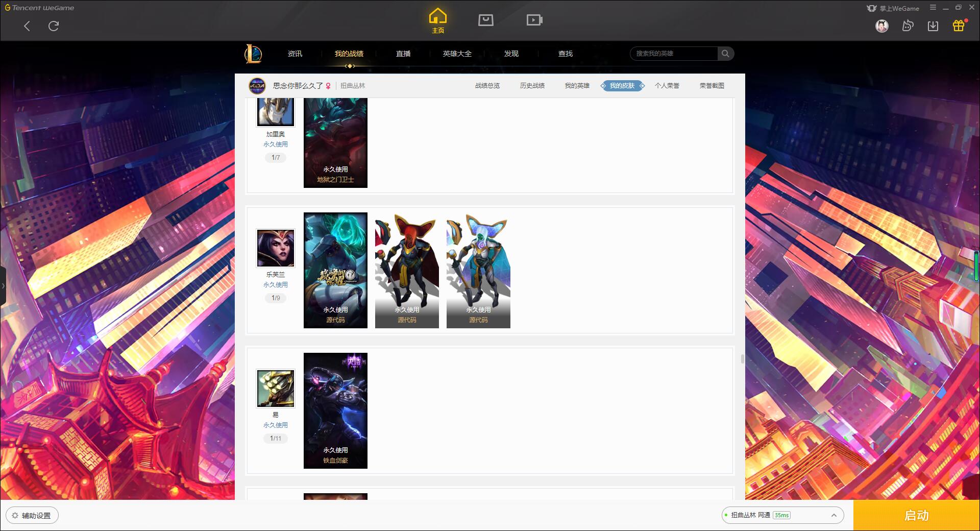Image resolution: width=980 pixels, height=531 pixels.
Task: Open the 主页 home icon
Action: (437, 21)
